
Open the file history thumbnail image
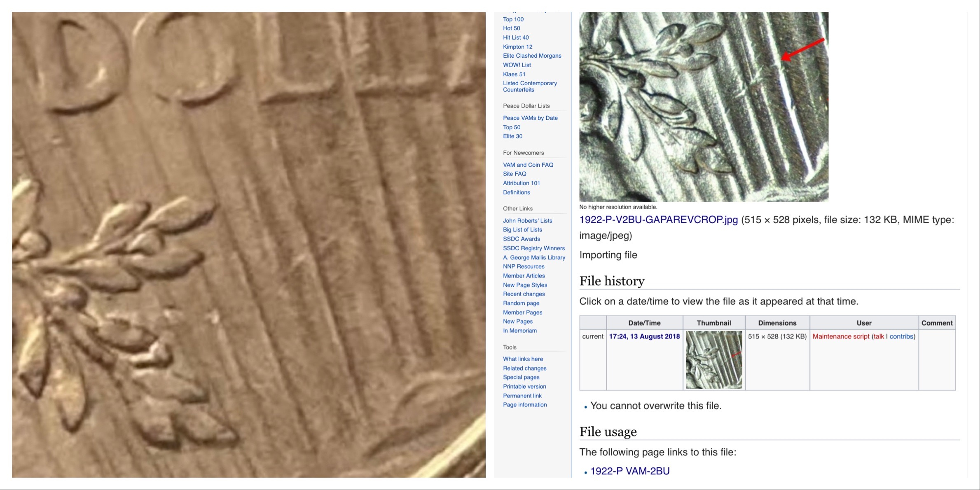pyautogui.click(x=714, y=360)
